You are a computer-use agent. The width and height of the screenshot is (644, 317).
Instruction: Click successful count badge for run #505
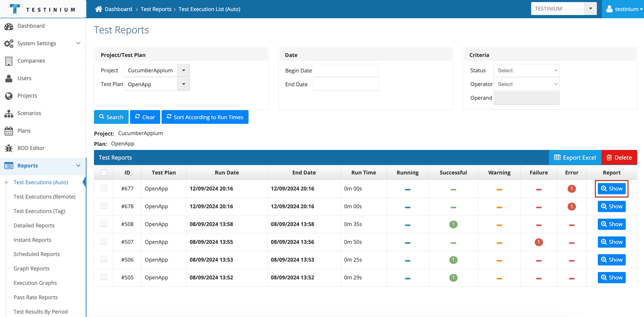click(x=453, y=278)
